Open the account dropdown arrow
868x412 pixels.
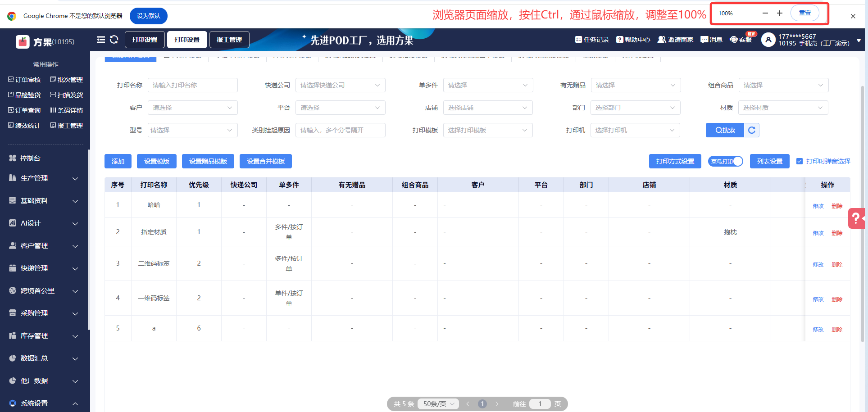(859, 40)
